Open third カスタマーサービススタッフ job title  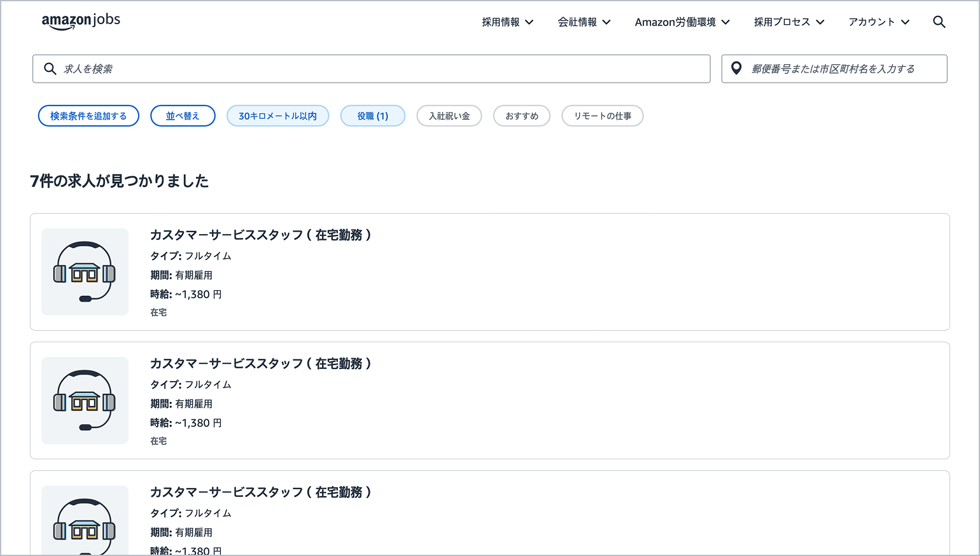tap(261, 492)
